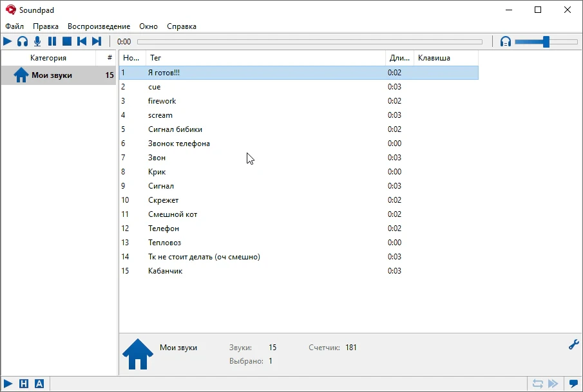Pause playback with the pause icon
The height and width of the screenshot is (392, 583).
coord(52,41)
